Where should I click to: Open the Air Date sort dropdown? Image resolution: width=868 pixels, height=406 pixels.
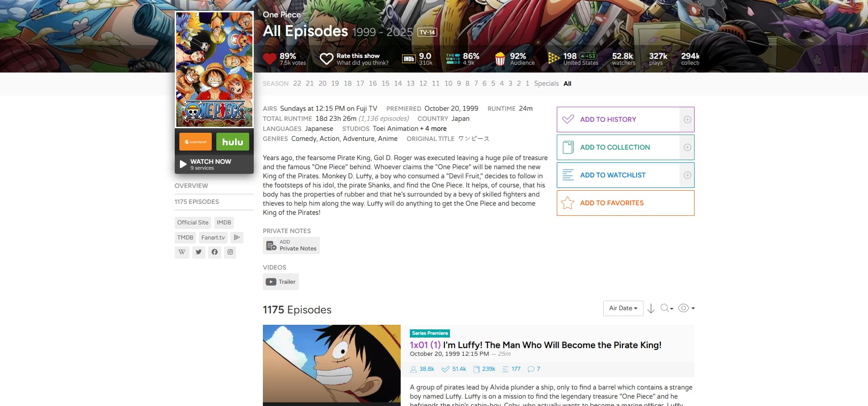point(623,308)
